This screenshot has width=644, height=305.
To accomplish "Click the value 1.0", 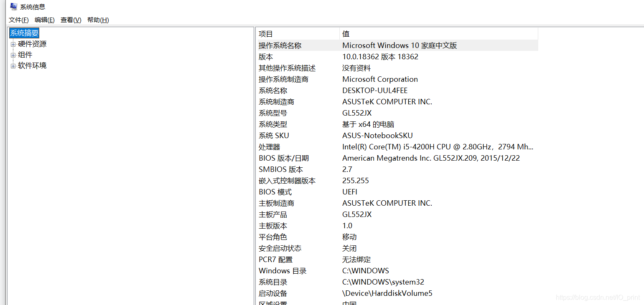I will tap(347, 226).
